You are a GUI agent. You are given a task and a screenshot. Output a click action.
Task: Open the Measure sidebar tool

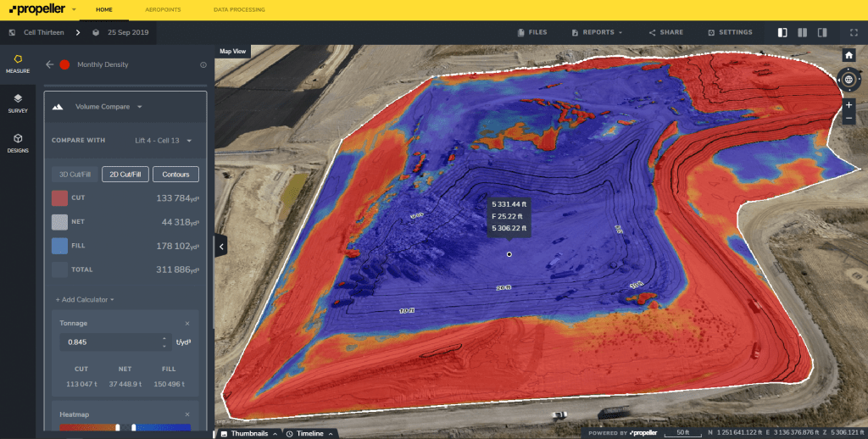tap(18, 64)
